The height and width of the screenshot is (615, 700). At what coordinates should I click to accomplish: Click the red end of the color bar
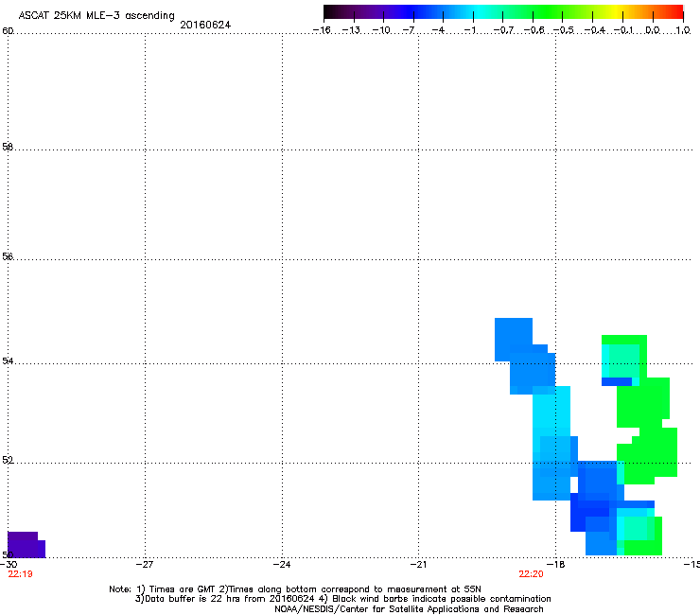pos(676,11)
